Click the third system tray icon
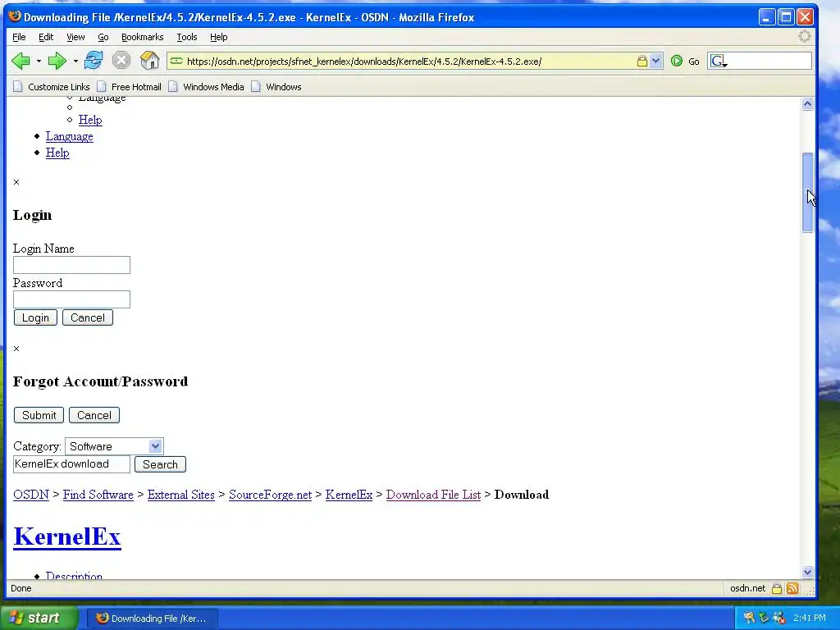The height and width of the screenshot is (630, 840). (x=779, y=619)
